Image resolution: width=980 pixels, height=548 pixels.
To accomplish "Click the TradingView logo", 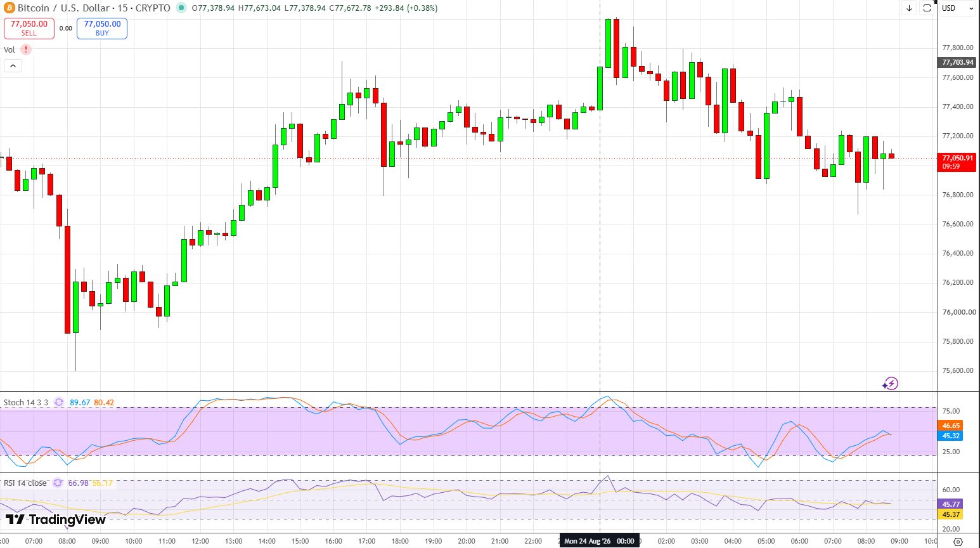I will (x=56, y=519).
